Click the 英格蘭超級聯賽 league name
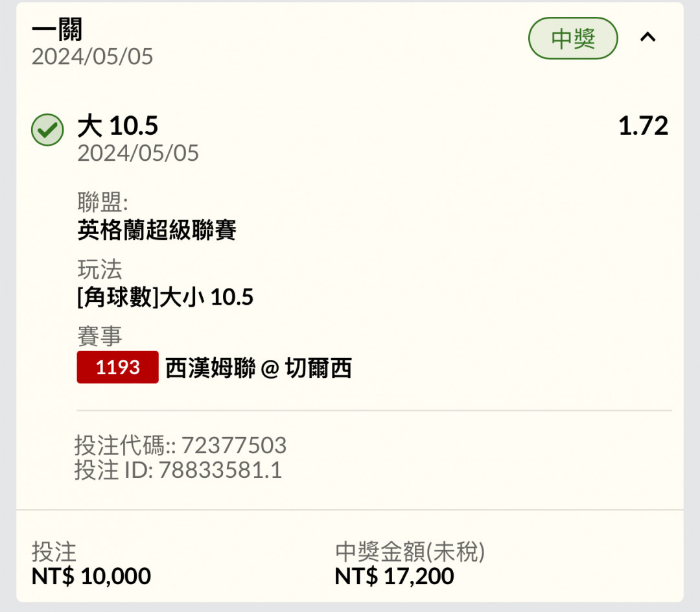The image size is (700, 612). (157, 230)
